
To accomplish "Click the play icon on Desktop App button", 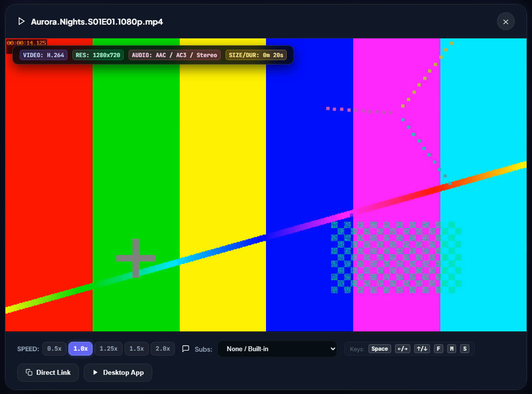I will (x=96, y=372).
